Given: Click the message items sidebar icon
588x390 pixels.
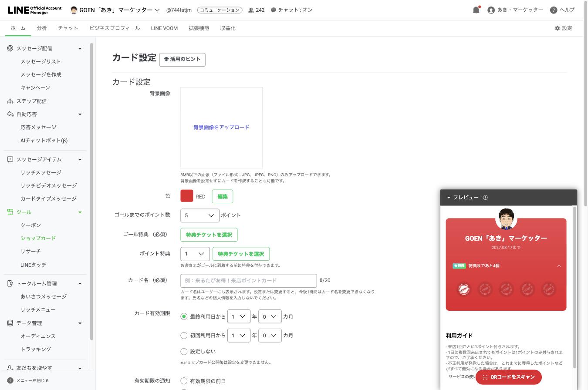Looking at the screenshot, I should point(10,159).
